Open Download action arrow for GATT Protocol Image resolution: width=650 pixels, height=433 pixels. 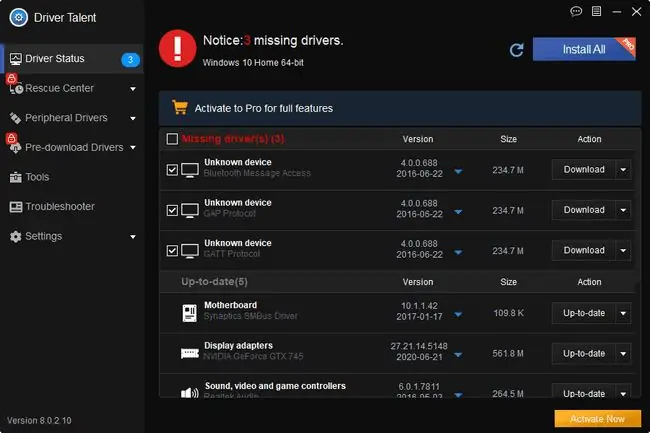[x=623, y=251]
